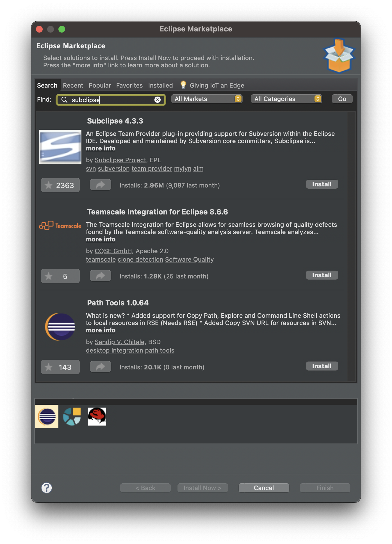Click the clone detection tag link
The height and width of the screenshot is (544, 392).
click(140, 259)
